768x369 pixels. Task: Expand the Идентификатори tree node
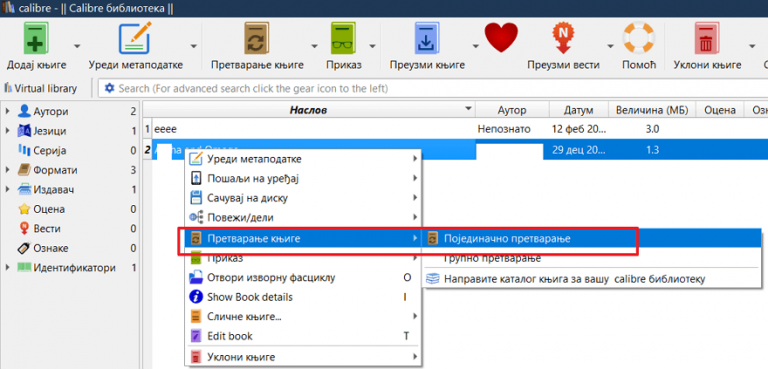(x=7, y=268)
